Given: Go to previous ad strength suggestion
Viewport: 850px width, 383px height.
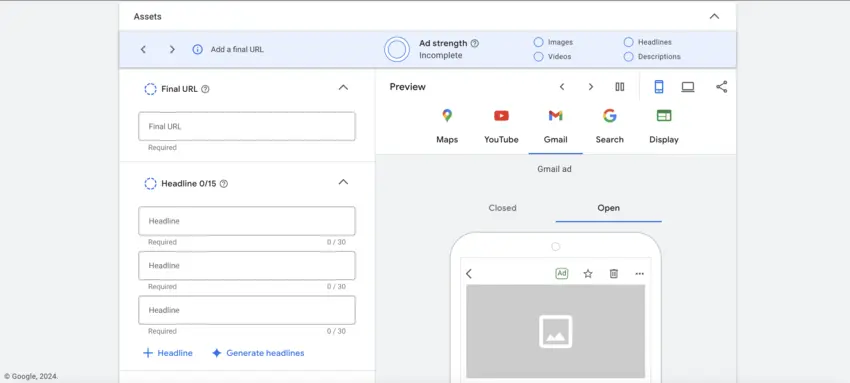Looking at the screenshot, I should click(x=143, y=49).
